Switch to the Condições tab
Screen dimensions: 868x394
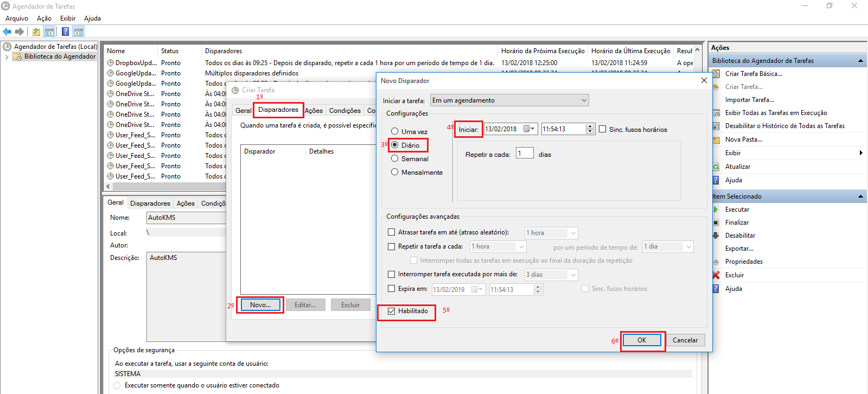point(344,111)
